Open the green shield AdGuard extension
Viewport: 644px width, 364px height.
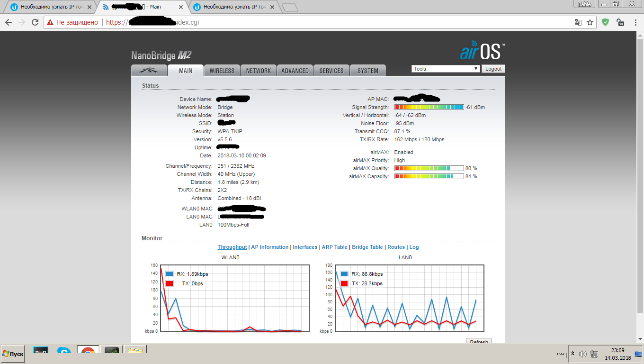(x=605, y=22)
